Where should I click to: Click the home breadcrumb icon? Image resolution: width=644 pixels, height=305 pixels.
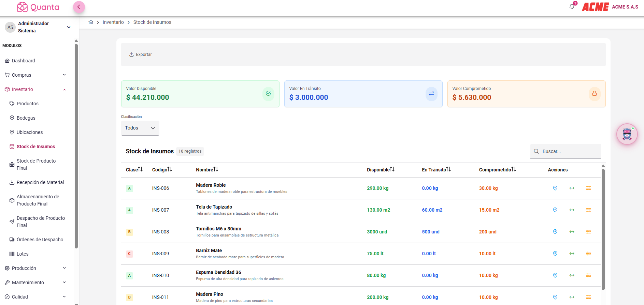click(91, 22)
